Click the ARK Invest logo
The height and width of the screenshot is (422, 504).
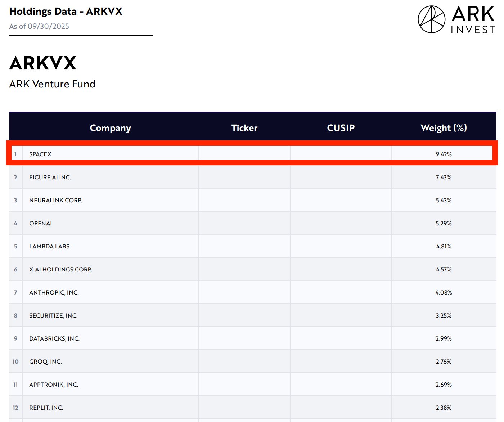click(x=456, y=19)
